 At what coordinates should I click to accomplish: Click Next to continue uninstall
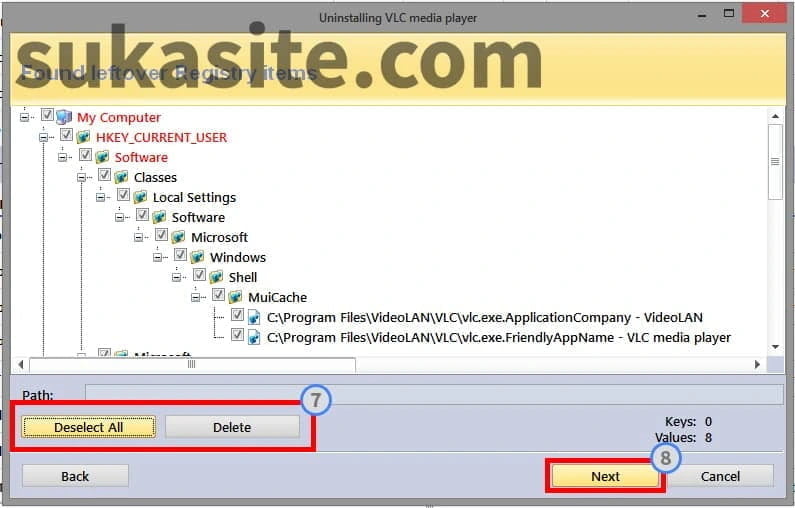(x=605, y=477)
